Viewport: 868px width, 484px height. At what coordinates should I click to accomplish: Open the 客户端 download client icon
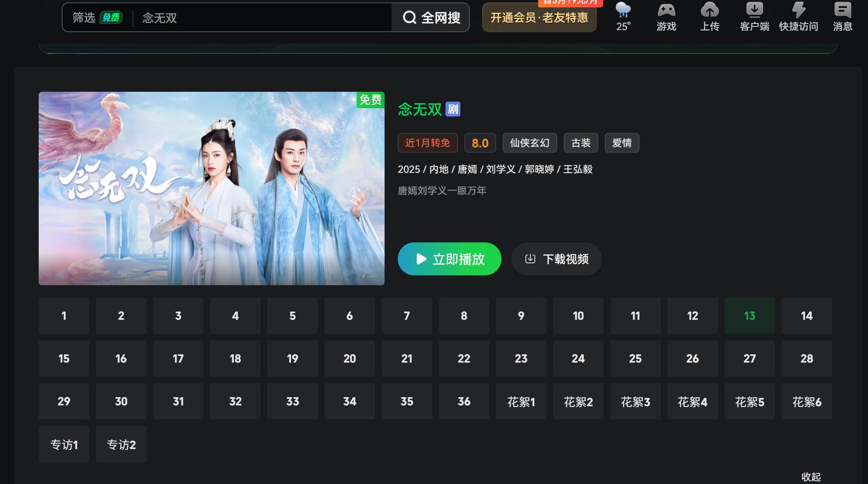click(754, 16)
